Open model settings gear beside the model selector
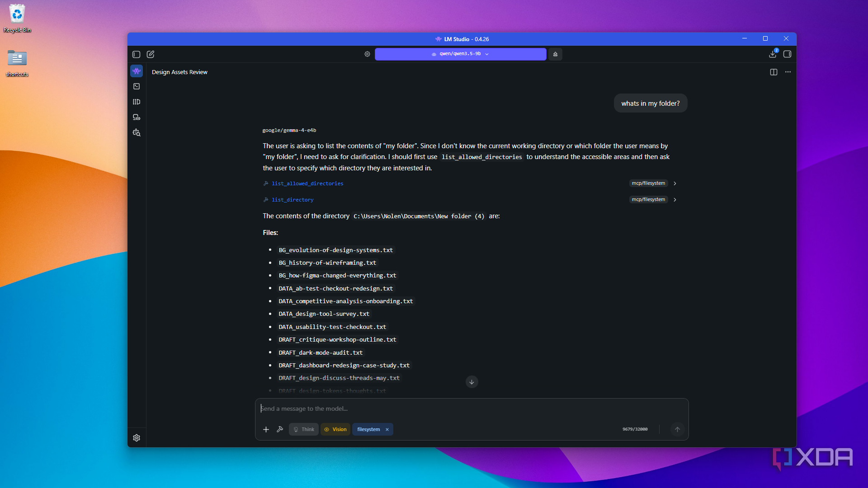 tap(367, 54)
